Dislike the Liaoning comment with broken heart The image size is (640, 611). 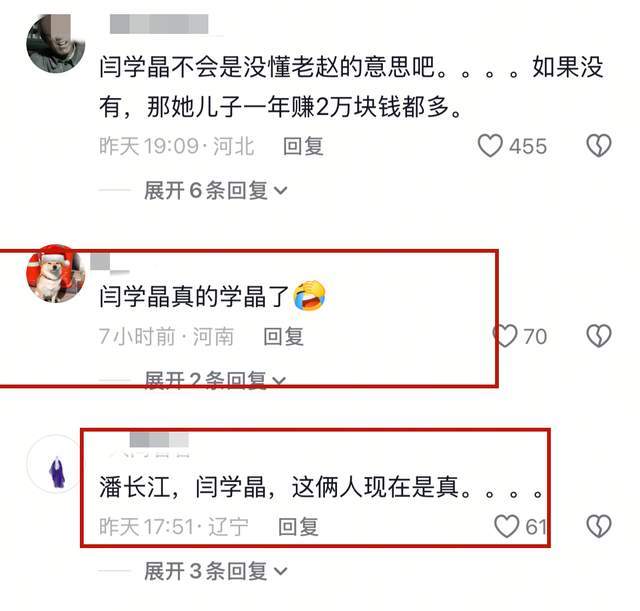pyautogui.click(x=599, y=526)
